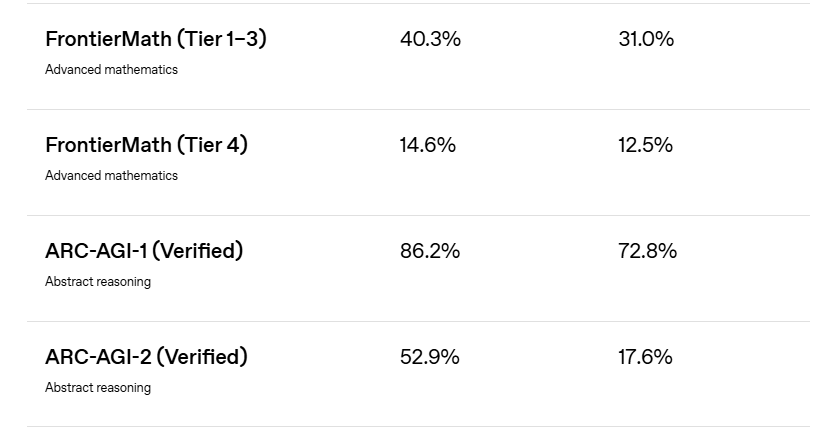
Task: Select the 31.0% score value
Action: (x=646, y=39)
